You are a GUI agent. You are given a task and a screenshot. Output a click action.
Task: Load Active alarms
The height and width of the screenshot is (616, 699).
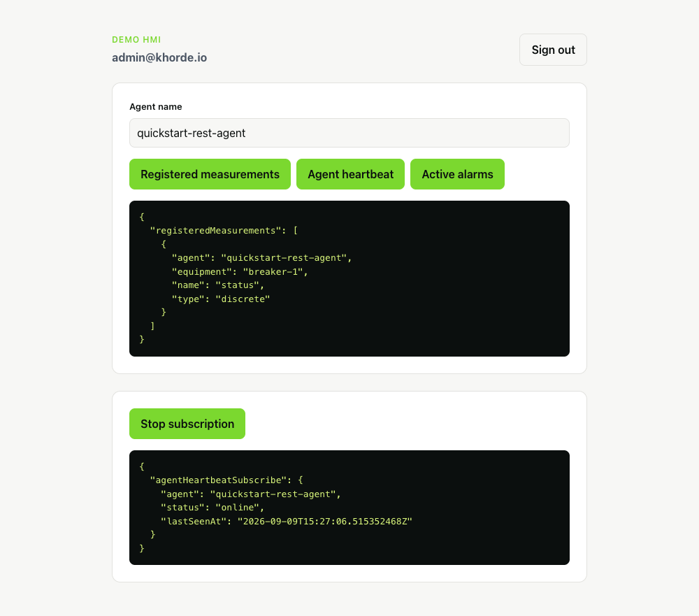point(457,174)
